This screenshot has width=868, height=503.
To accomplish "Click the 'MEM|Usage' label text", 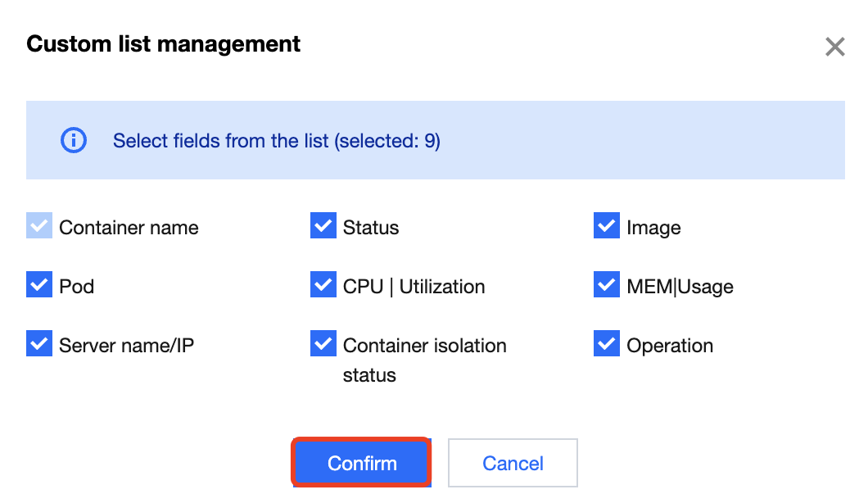I will (x=680, y=287).
